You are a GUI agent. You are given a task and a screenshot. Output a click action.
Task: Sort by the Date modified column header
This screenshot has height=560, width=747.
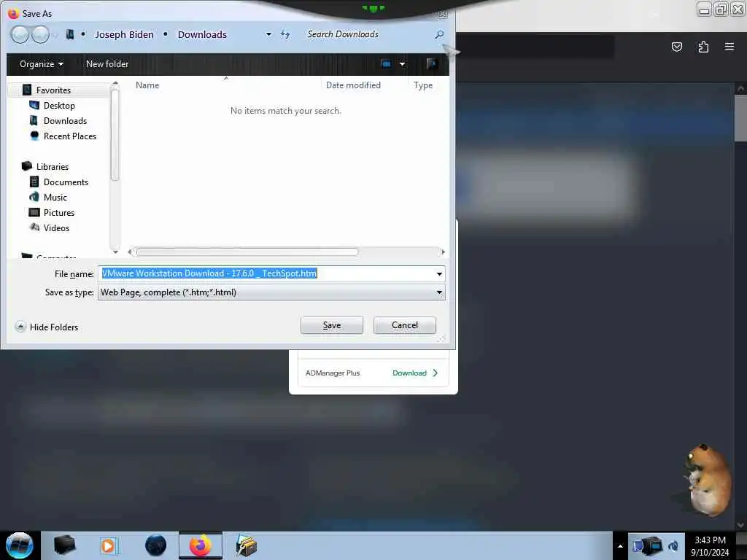coord(353,85)
